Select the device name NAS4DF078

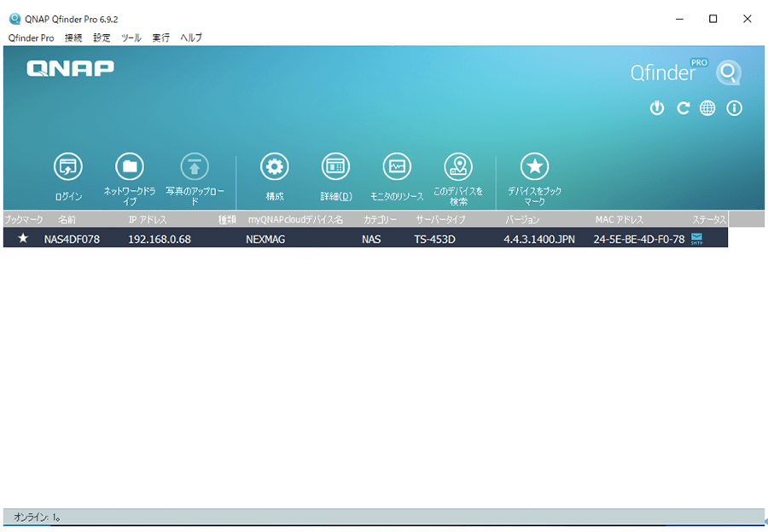[72, 240]
